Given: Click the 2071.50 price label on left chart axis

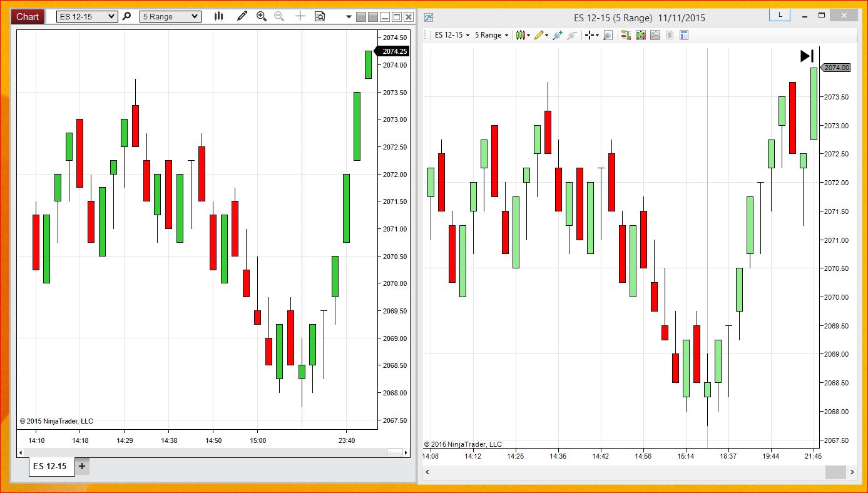Looking at the screenshot, I should pos(395,201).
